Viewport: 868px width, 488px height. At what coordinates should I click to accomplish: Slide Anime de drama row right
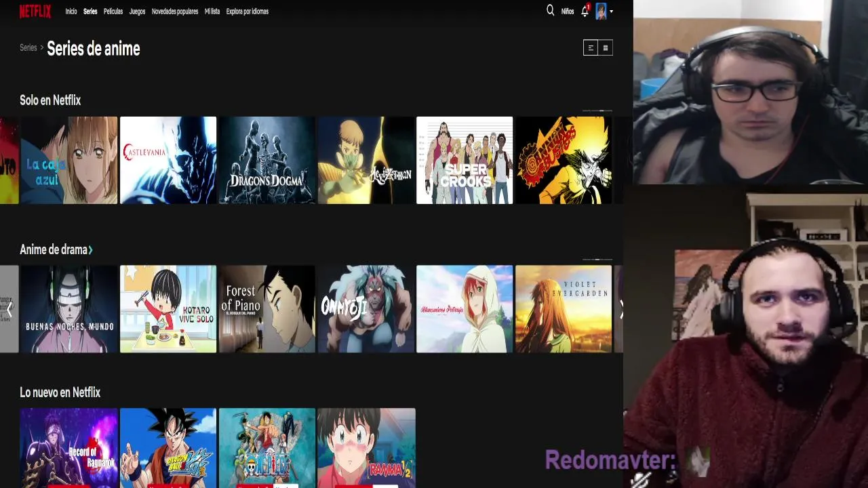(620, 309)
